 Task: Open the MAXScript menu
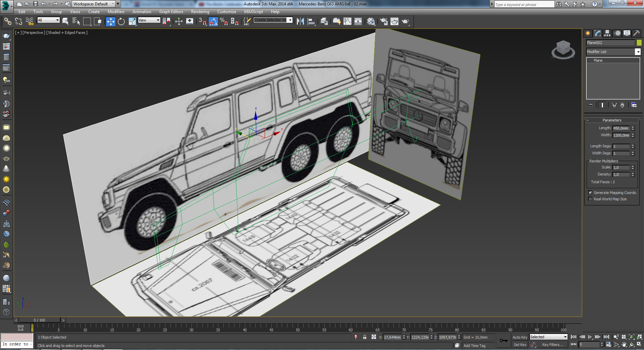(x=253, y=12)
